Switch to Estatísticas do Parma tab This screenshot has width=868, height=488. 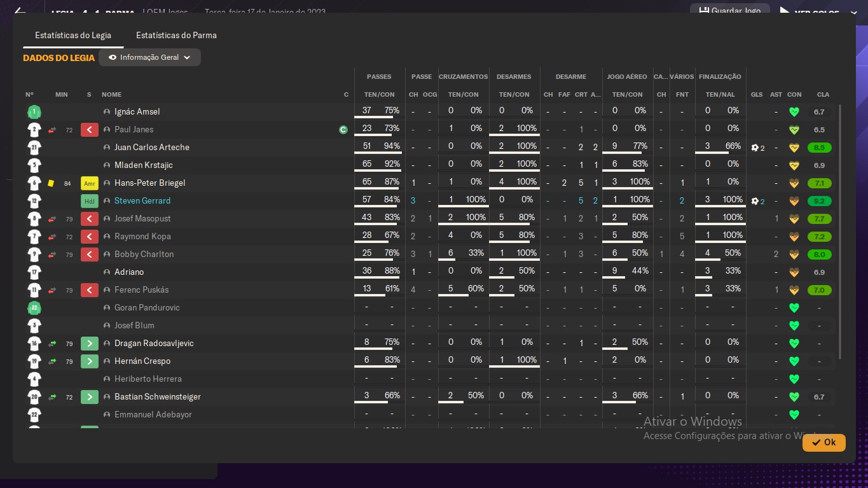pos(176,35)
